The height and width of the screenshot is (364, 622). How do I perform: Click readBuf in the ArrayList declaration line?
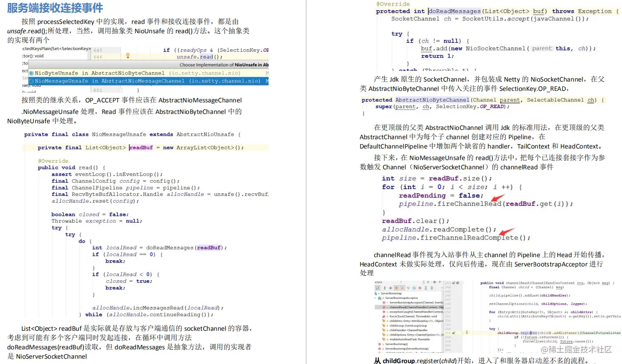pos(141,148)
